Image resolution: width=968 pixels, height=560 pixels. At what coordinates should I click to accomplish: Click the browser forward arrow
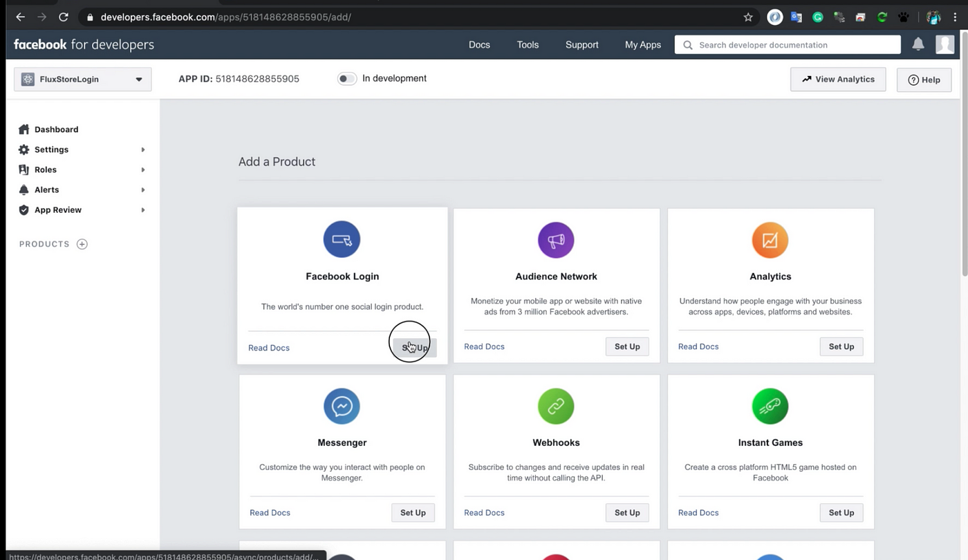tap(41, 17)
